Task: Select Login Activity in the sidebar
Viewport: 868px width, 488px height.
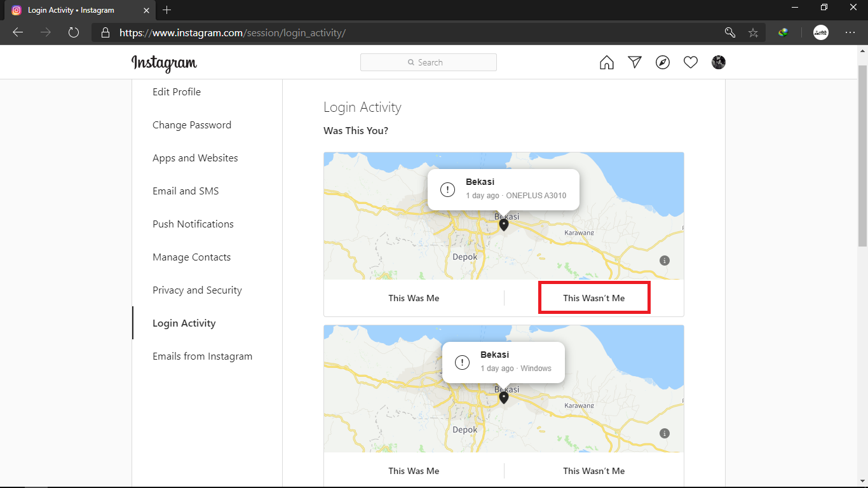Action: [x=184, y=323]
